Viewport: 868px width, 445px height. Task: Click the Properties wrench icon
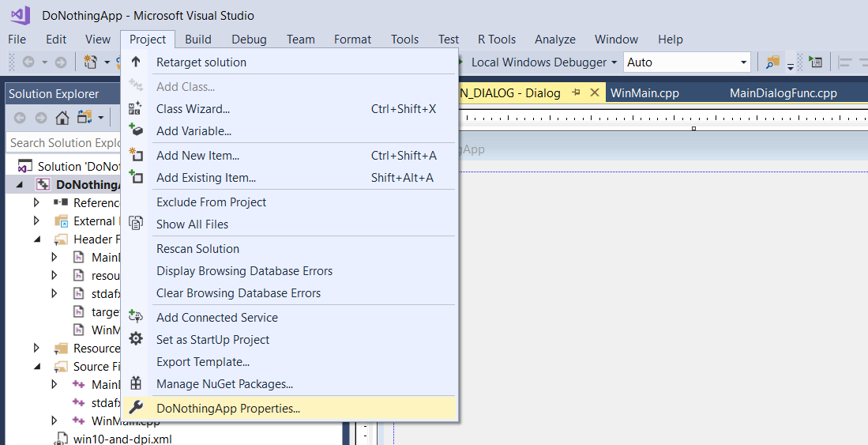click(x=136, y=408)
